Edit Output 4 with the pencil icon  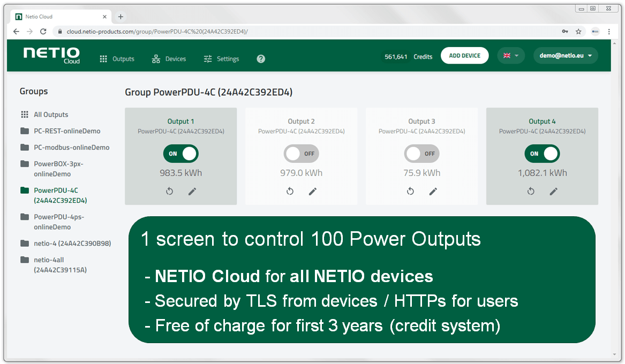[553, 192]
